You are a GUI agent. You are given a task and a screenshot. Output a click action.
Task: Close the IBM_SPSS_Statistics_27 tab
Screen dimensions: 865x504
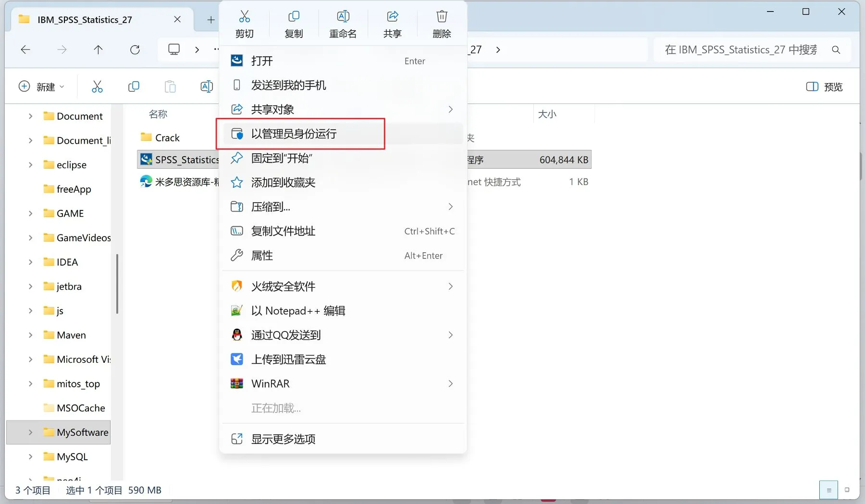[x=177, y=19]
